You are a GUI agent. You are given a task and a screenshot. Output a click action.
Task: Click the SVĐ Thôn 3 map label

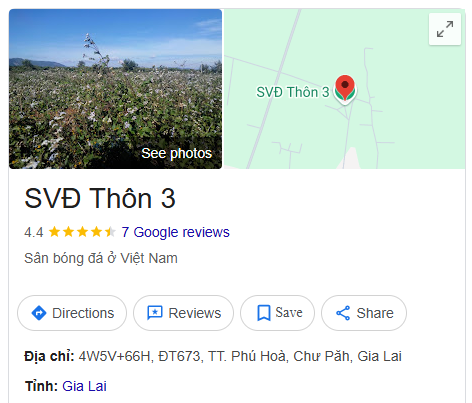pos(293,92)
